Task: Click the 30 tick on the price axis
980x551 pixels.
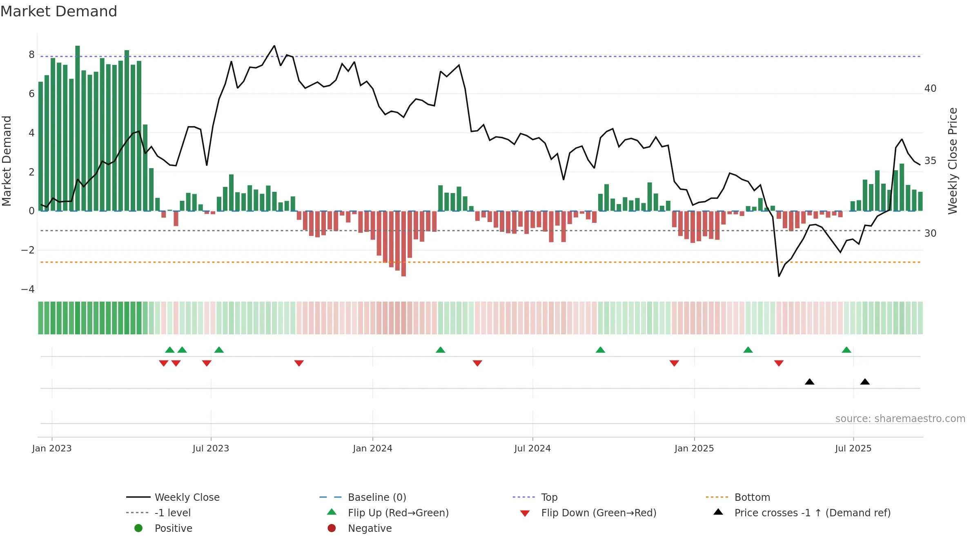Action: [930, 233]
